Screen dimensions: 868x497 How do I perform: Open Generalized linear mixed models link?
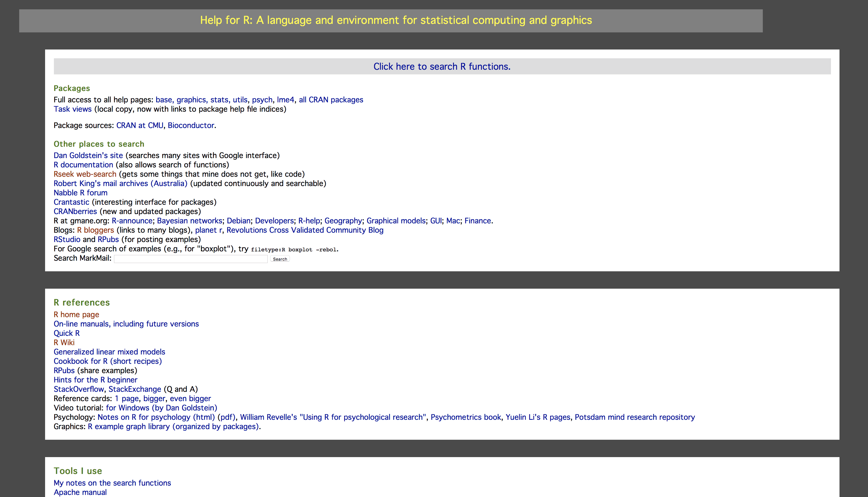(x=109, y=352)
